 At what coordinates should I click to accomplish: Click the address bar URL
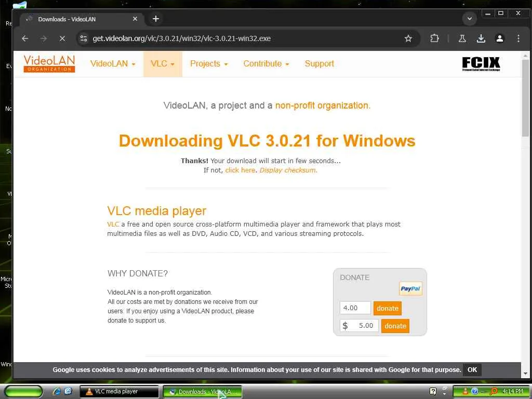pyautogui.click(x=181, y=38)
